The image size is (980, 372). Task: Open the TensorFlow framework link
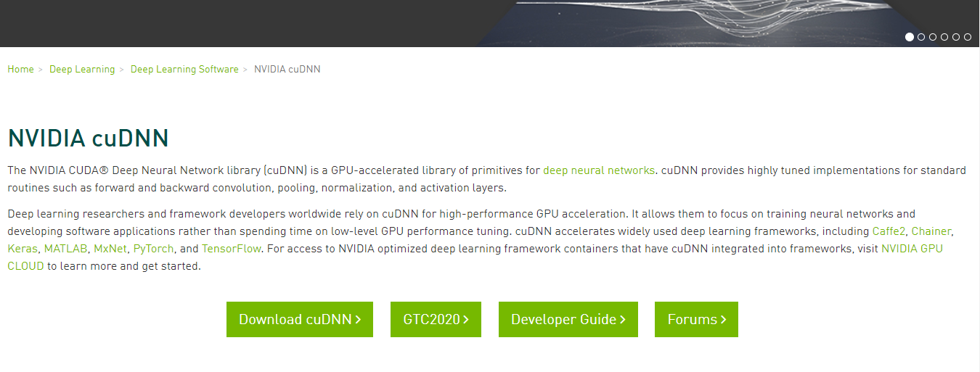click(x=230, y=249)
